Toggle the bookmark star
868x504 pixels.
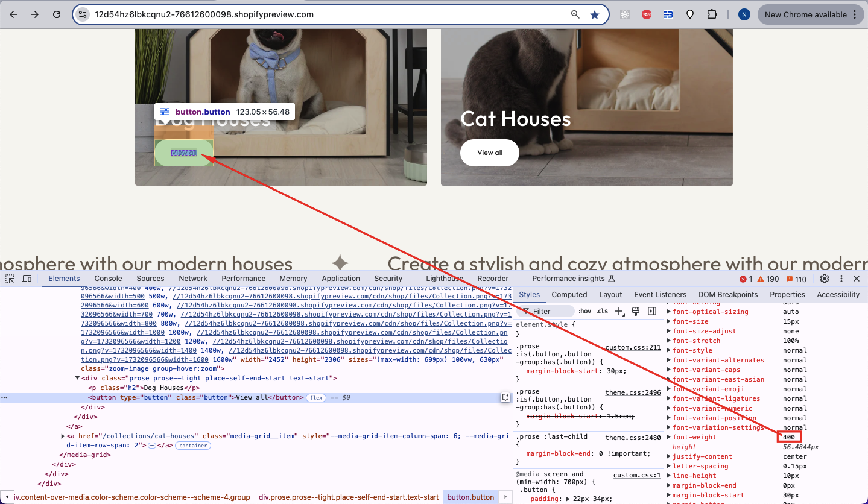pyautogui.click(x=595, y=14)
